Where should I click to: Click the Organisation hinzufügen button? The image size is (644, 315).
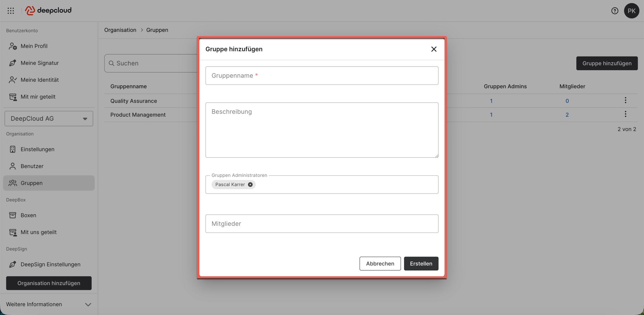(x=49, y=283)
